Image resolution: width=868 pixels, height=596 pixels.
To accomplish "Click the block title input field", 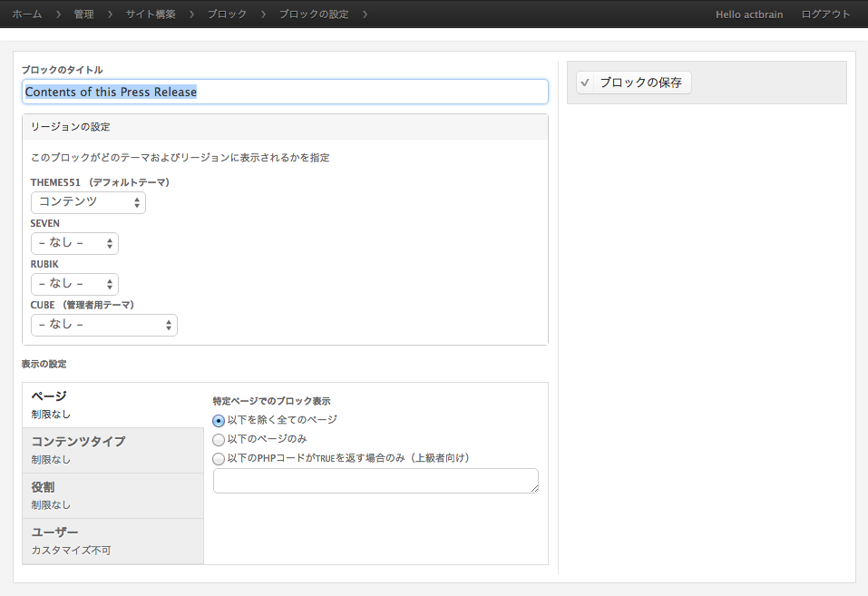I will [284, 91].
